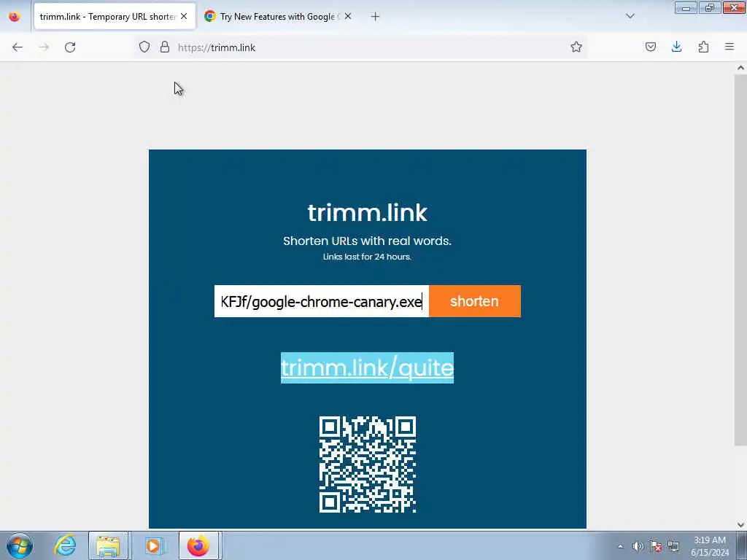747x560 pixels.
Task: Open the tracking protection shield icon
Action: tap(144, 47)
